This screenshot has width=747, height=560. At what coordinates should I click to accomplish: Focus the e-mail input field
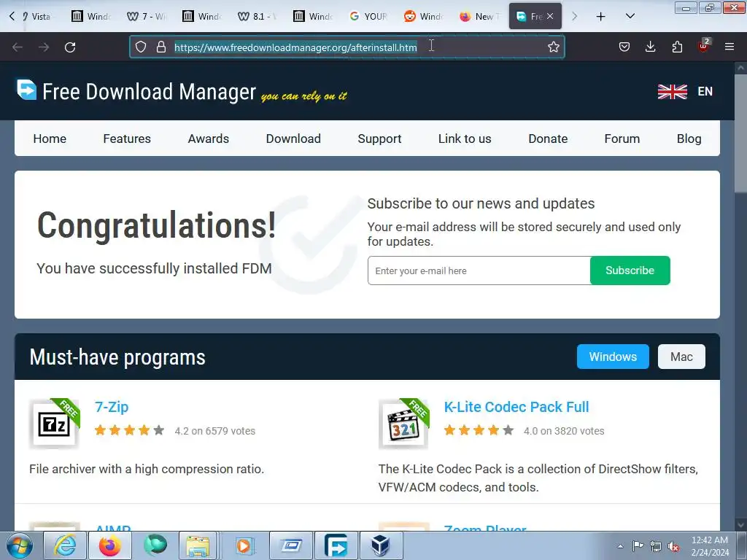coord(479,271)
